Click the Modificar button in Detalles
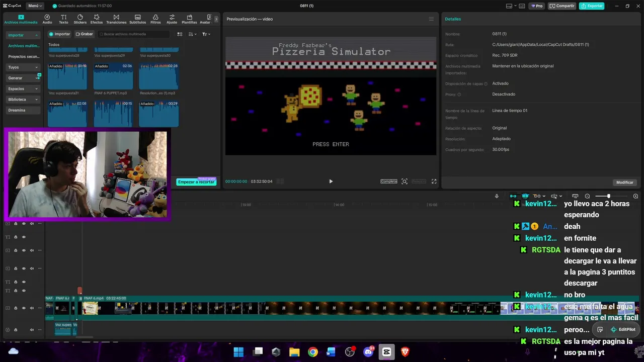 point(625,183)
